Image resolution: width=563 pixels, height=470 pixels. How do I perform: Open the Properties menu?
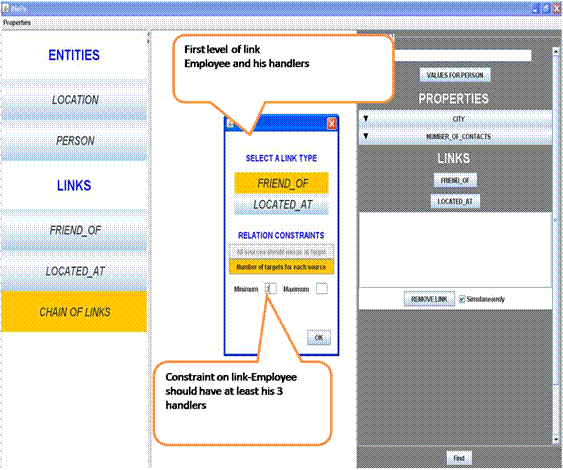click(x=17, y=23)
